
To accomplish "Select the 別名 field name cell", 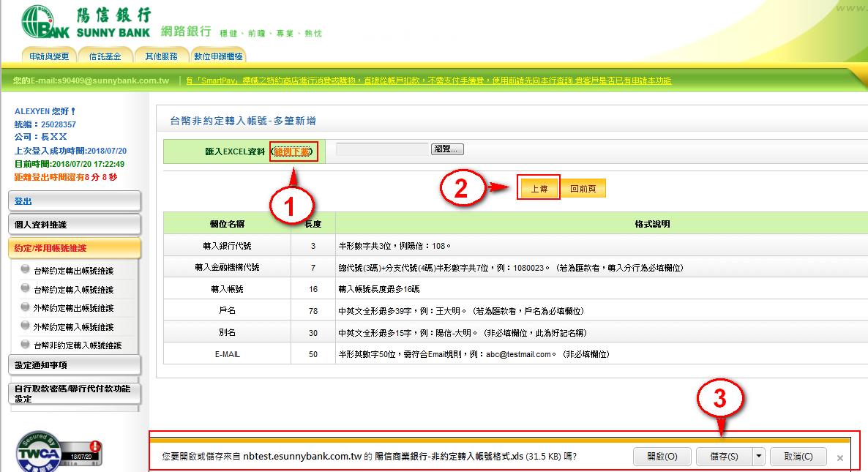I will coord(227,332).
